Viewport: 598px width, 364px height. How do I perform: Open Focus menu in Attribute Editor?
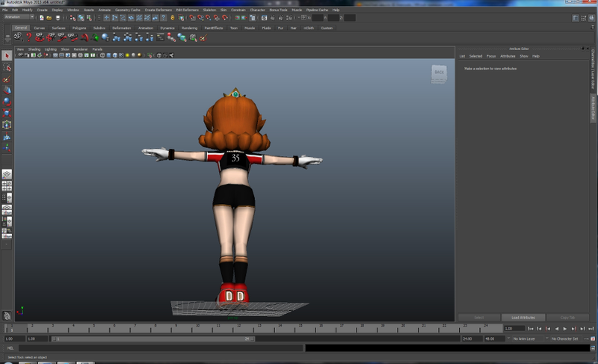491,56
